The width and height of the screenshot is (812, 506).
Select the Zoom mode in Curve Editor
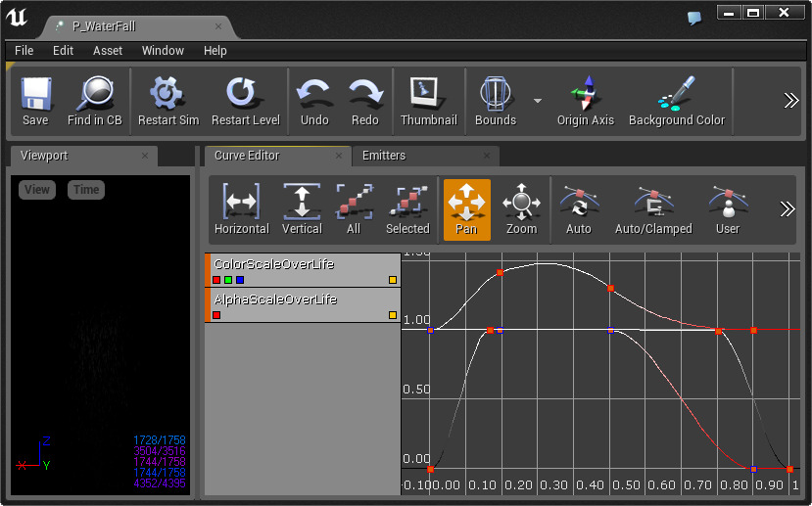click(521, 204)
